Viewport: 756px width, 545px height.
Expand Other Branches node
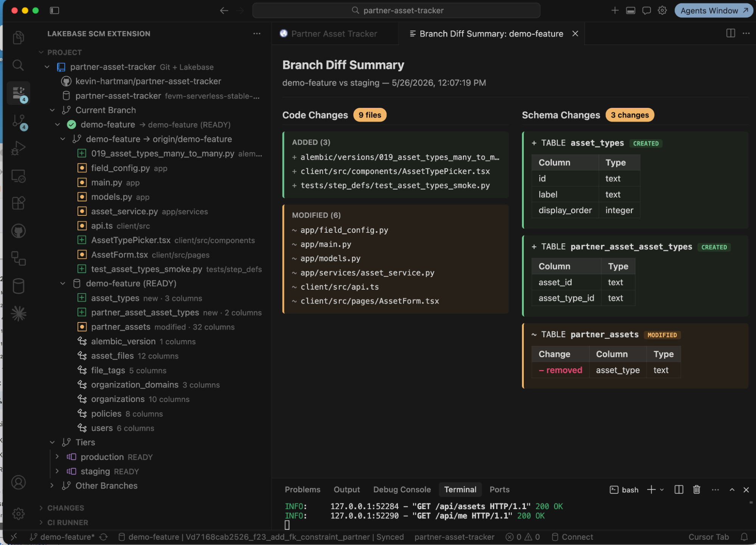[52, 486]
